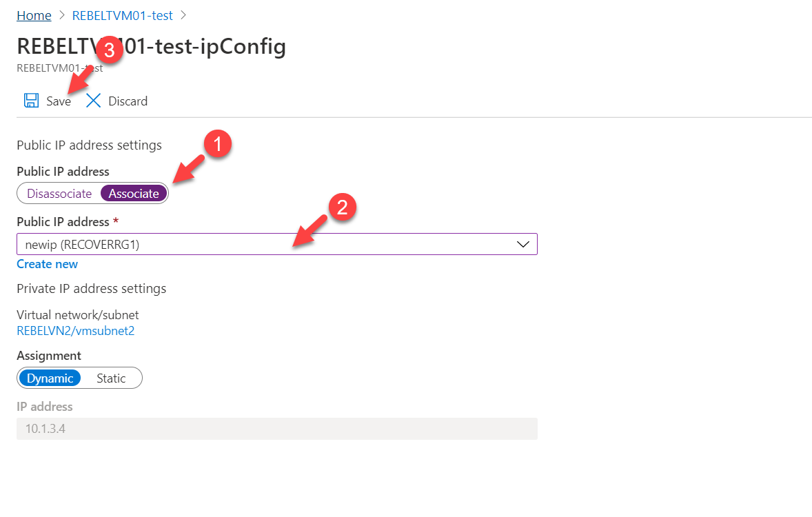Select Associate for public IP address
The height and width of the screenshot is (517, 812).
pos(134,193)
